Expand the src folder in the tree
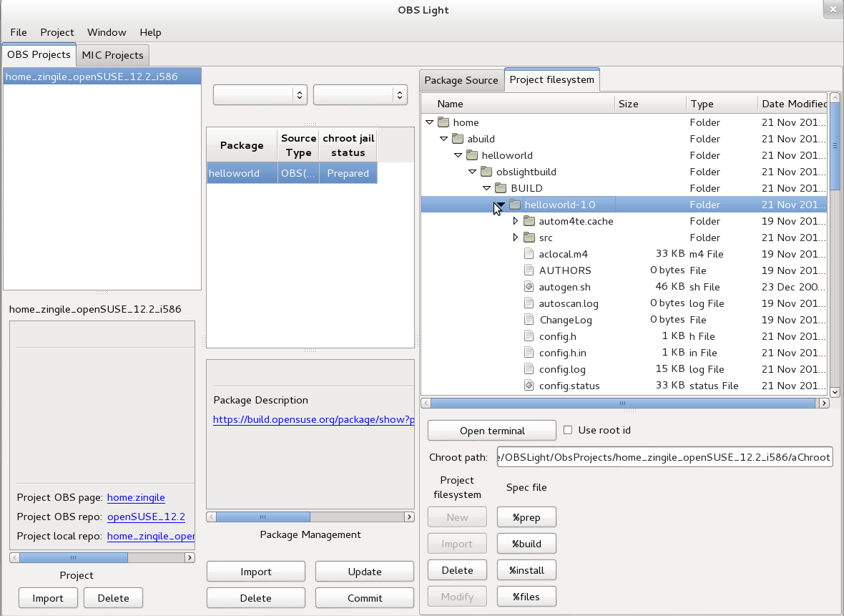 coord(516,238)
